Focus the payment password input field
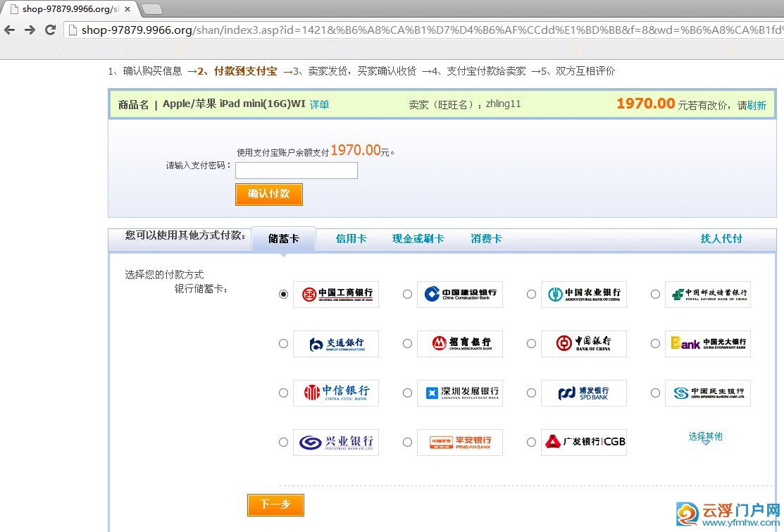 click(x=297, y=171)
